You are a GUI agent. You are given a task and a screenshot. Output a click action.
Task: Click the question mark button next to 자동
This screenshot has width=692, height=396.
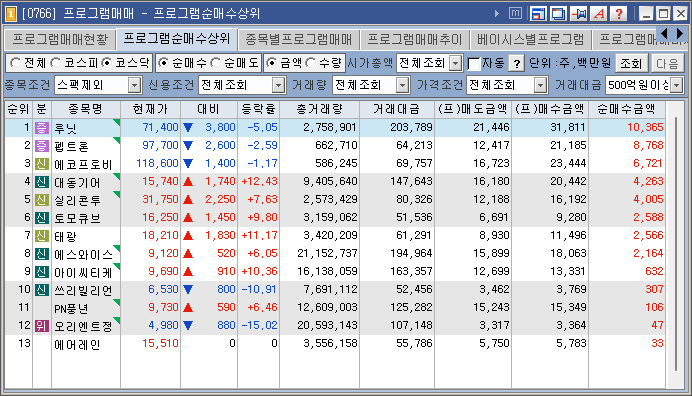coord(516,64)
